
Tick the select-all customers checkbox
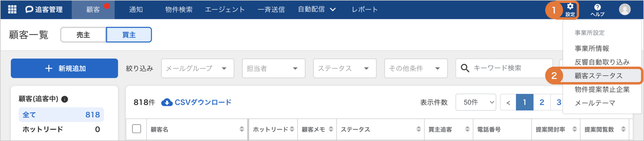[137, 129]
